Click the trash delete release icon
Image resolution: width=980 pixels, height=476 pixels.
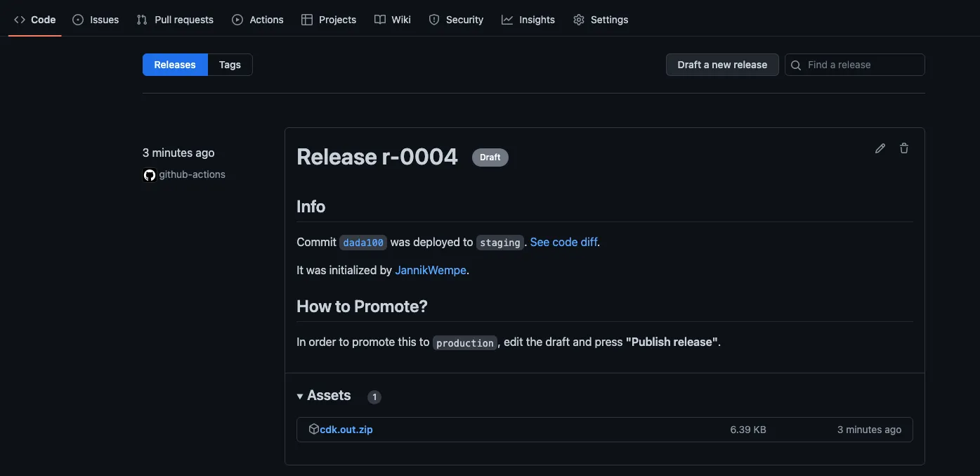[904, 148]
